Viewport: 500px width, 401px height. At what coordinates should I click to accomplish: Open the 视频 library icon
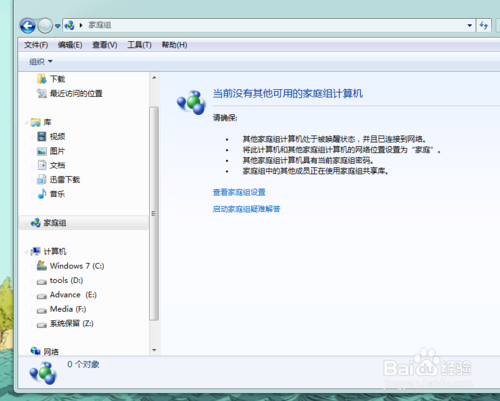point(42,136)
